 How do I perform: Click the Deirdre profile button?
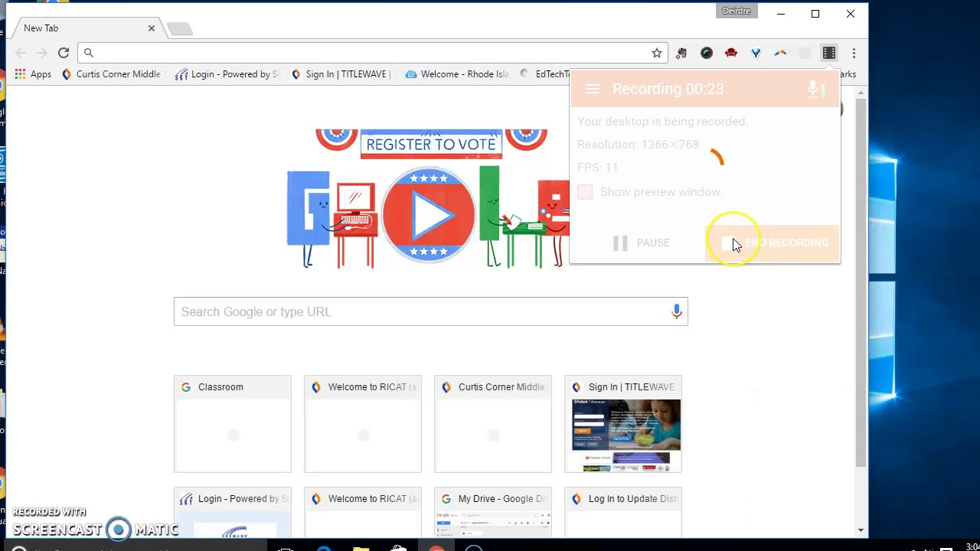click(x=737, y=11)
